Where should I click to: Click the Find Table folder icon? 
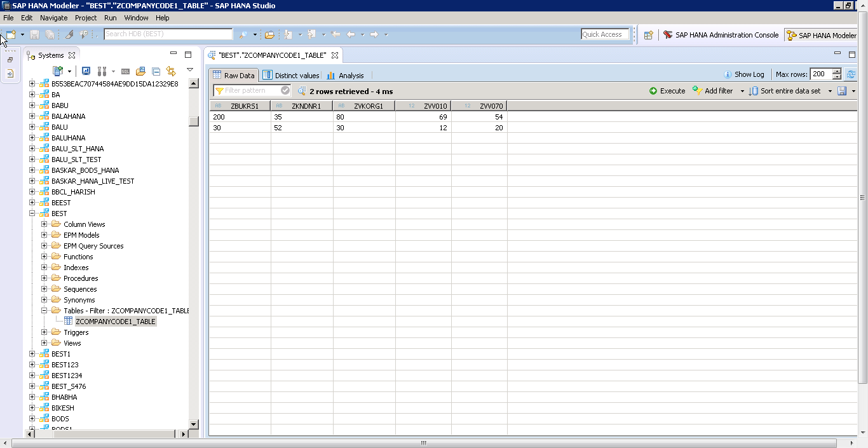pyautogui.click(x=139, y=71)
